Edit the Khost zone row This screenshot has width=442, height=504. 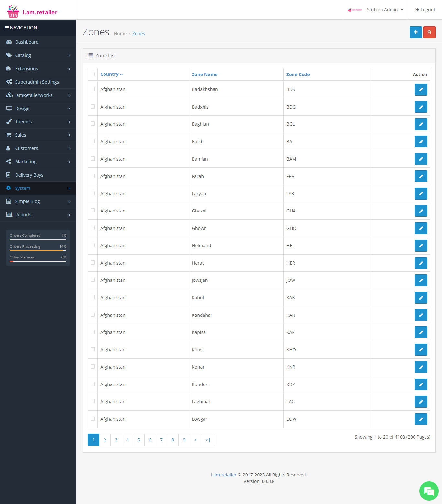click(421, 349)
